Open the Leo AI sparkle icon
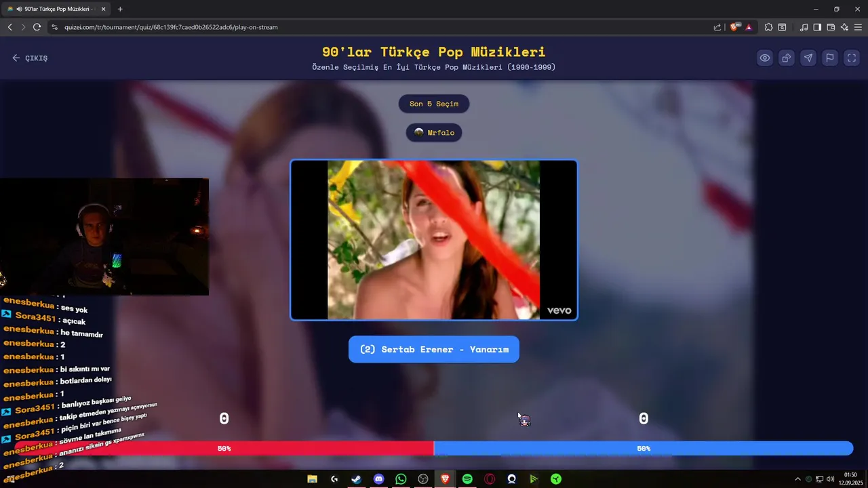The image size is (868, 488). point(844,27)
